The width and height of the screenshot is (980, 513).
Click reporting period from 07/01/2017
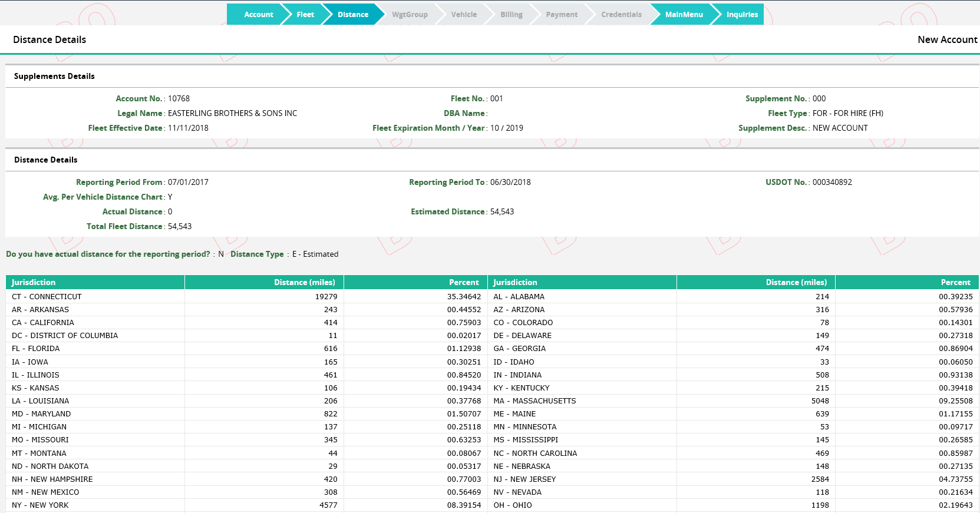tap(188, 182)
